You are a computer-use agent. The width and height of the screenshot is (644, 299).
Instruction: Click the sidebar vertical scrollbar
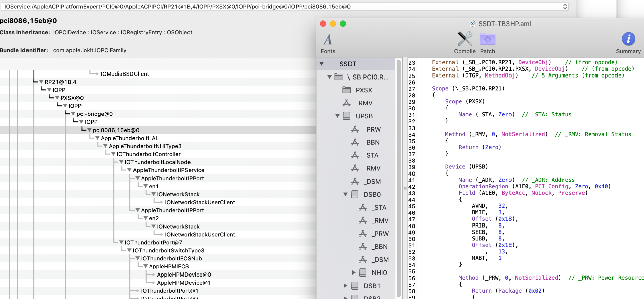point(398,178)
